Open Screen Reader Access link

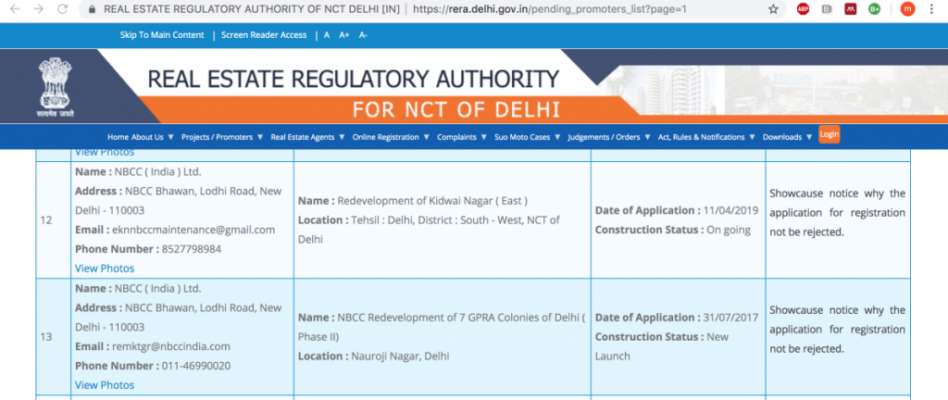click(264, 35)
